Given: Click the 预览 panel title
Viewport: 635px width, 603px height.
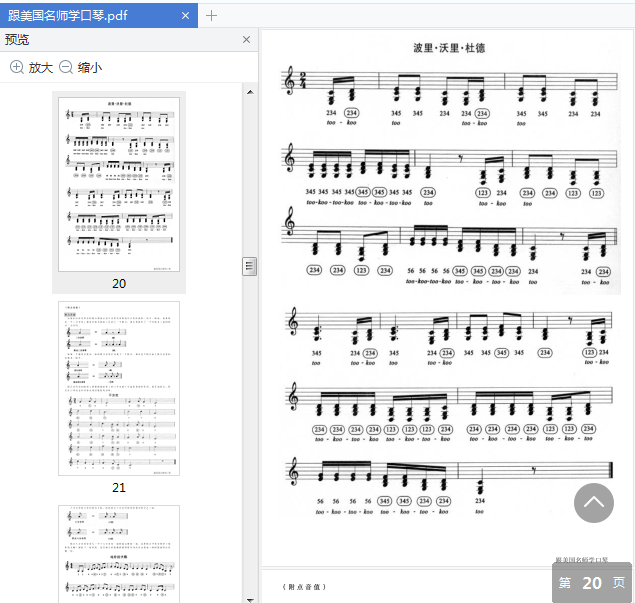Looking at the screenshot, I should [x=17, y=40].
